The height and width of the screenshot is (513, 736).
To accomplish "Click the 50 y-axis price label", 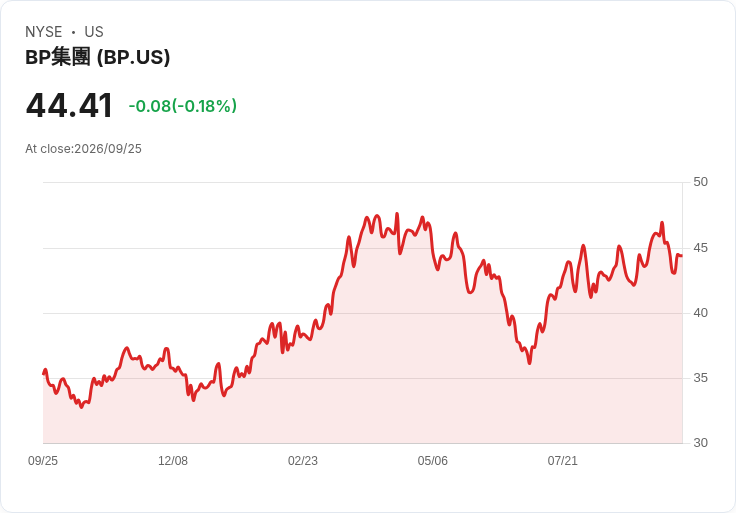I will pos(700,182).
